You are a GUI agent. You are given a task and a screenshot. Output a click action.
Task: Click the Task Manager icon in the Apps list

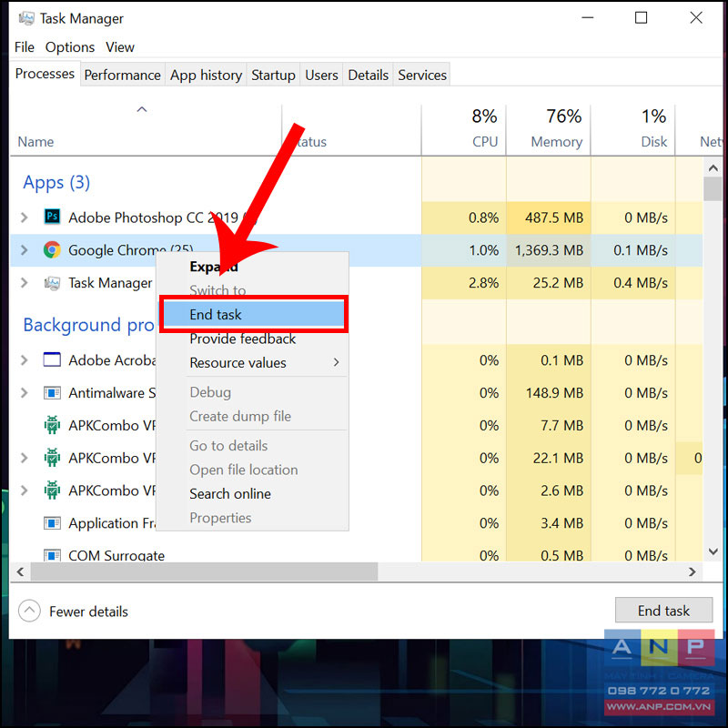[x=52, y=282]
